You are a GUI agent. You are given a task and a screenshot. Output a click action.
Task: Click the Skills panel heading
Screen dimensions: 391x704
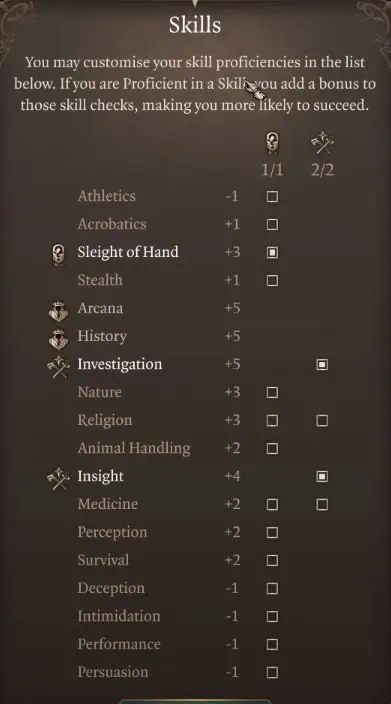click(195, 25)
